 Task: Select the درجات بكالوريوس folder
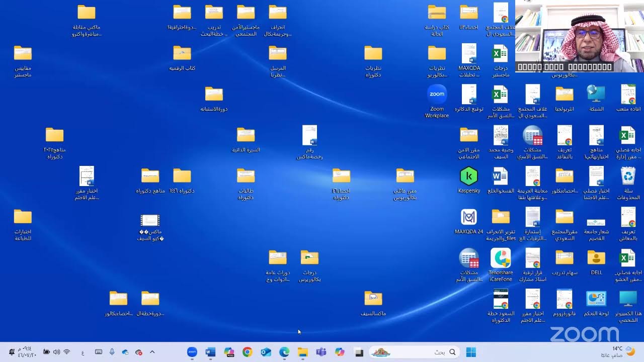(x=309, y=265)
